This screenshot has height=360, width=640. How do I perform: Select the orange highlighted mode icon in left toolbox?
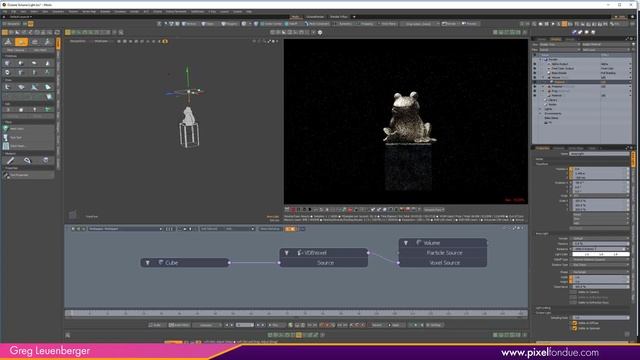click(21, 42)
